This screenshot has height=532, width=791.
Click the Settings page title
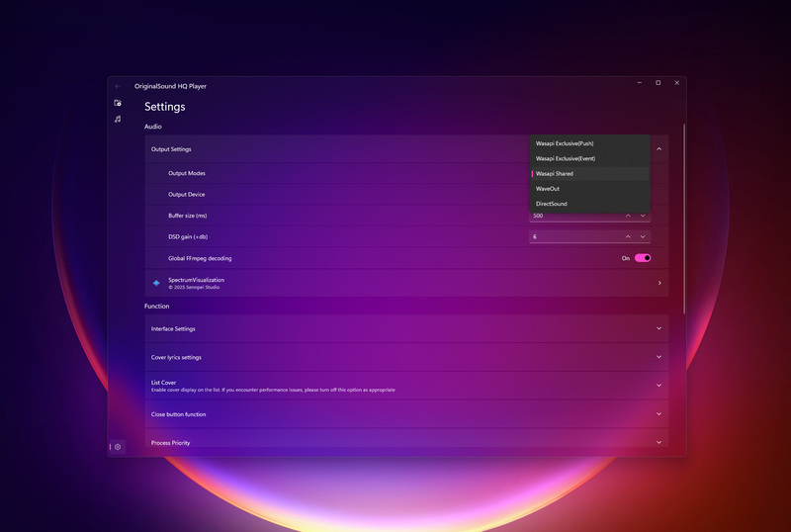tap(165, 107)
